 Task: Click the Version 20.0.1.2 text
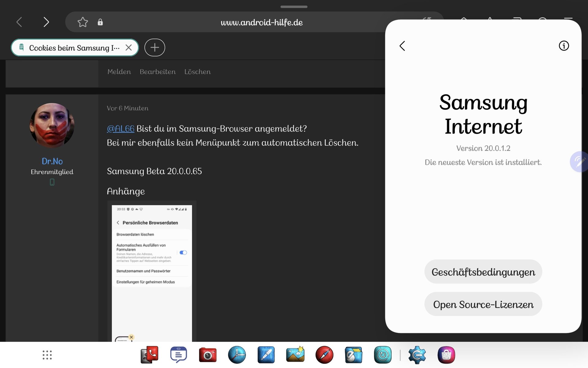pos(483,148)
